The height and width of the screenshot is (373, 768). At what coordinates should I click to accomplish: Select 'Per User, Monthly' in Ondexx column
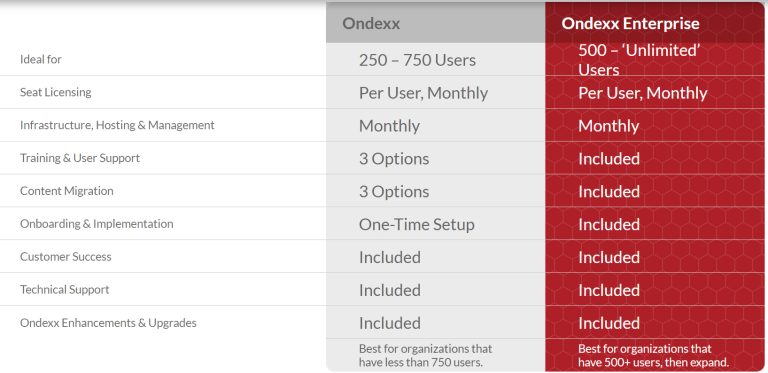click(x=423, y=93)
